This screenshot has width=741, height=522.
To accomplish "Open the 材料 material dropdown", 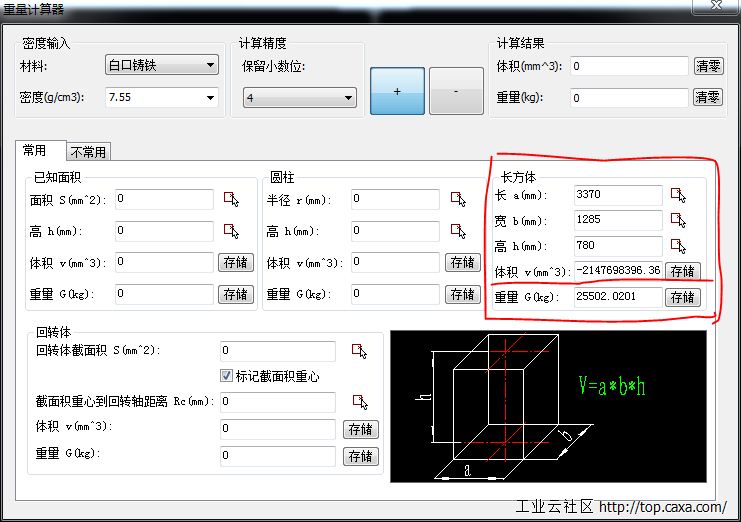I will (x=162, y=66).
